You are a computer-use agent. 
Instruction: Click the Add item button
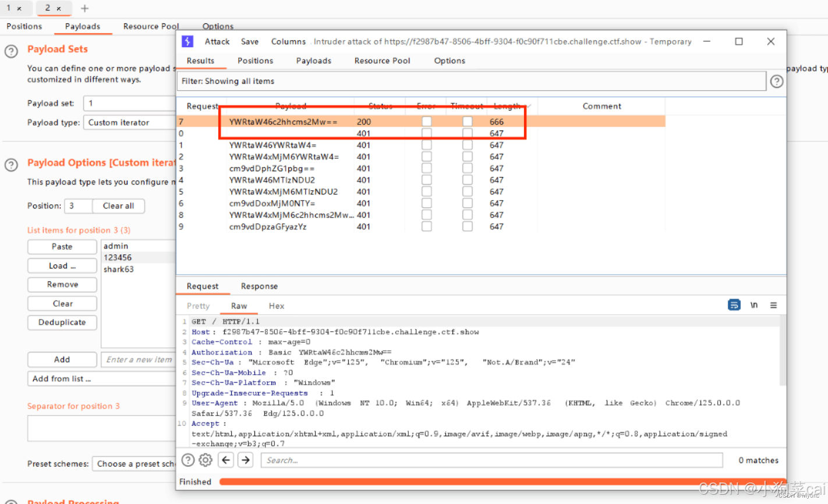point(62,360)
